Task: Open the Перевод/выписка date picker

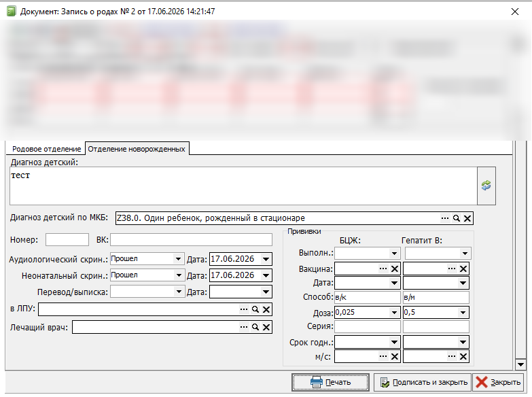Action: coord(266,292)
